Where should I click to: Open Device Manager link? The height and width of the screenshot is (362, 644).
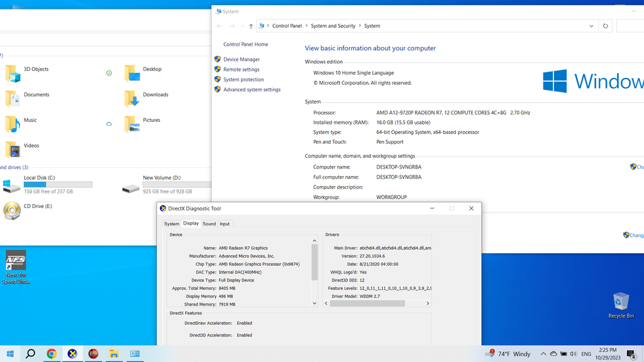click(241, 60)
